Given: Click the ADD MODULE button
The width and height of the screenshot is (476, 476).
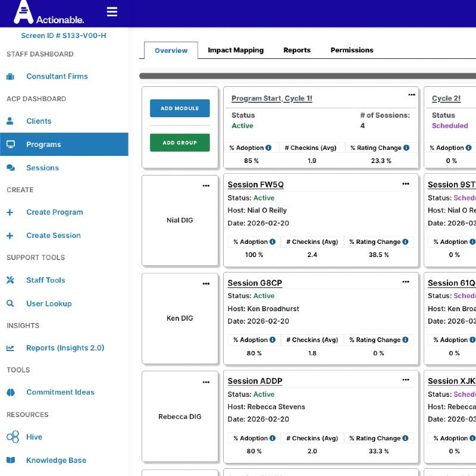Looking at the screenshot, I should [180, 108].
